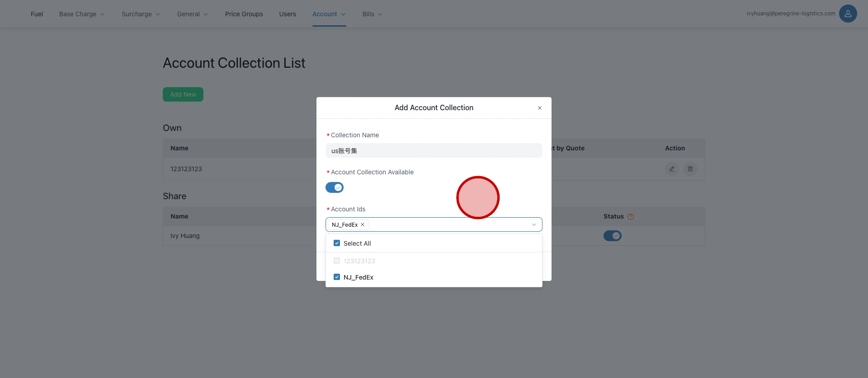Uncheck the NJ_FedEx option checkbox

click(x=337, y=277)
